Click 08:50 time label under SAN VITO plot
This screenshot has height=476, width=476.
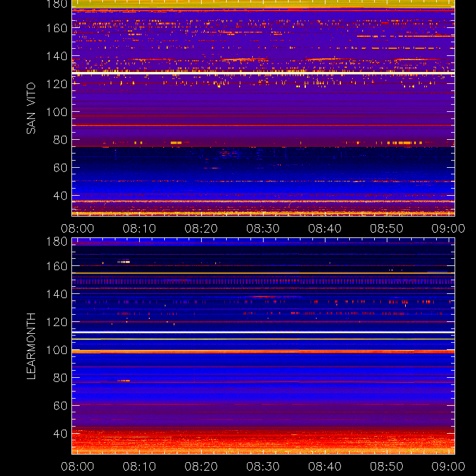[386, 228]
